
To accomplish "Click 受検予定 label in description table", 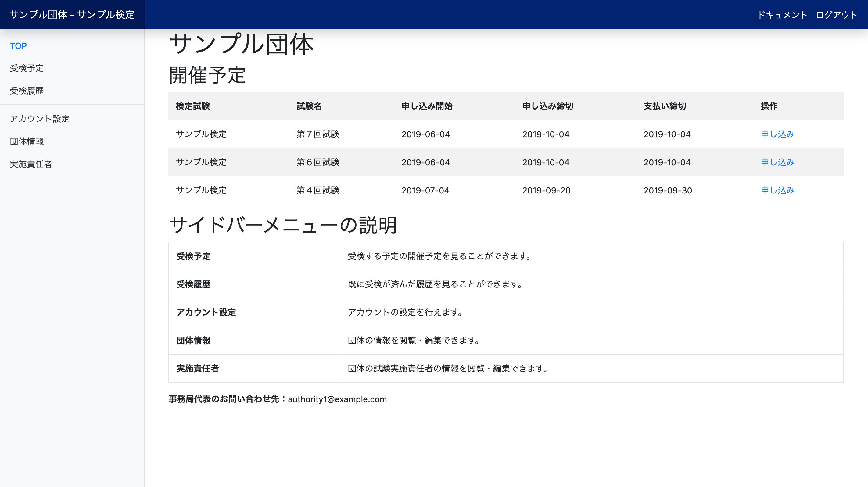I will click(193, 256).
